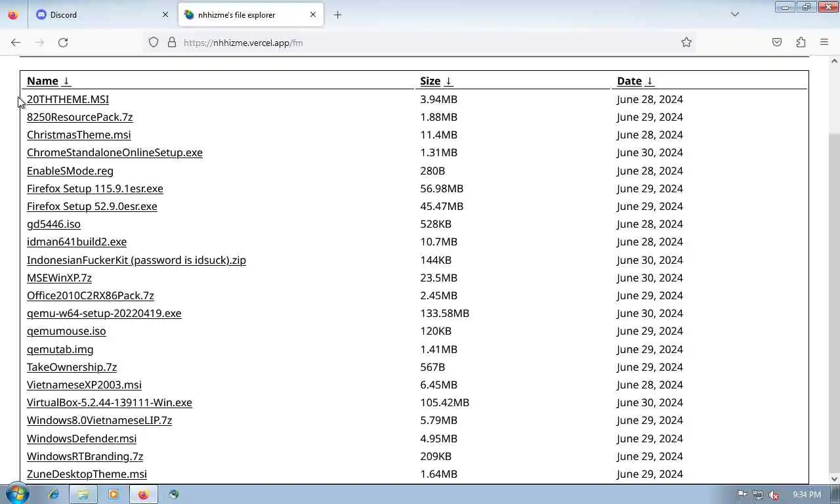
Task: Open the gd5446.iso link
Action: 53,224
